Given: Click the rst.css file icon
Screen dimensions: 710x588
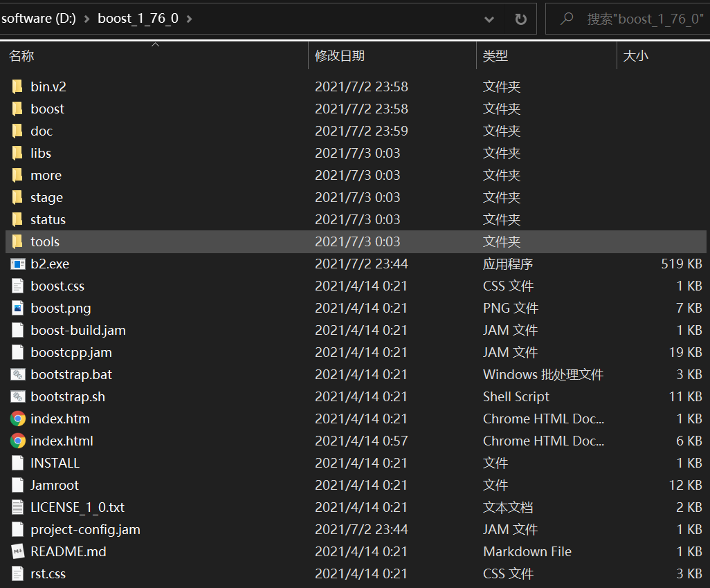Looking at the screenshot, I should coord(18,574).
